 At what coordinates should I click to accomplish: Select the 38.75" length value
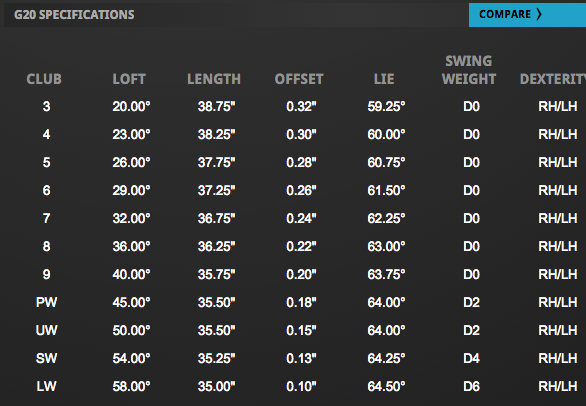216,107
